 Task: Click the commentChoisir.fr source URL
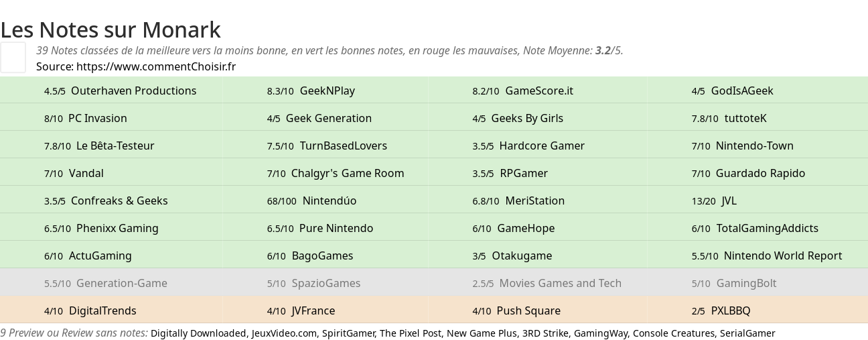[156, 66]
